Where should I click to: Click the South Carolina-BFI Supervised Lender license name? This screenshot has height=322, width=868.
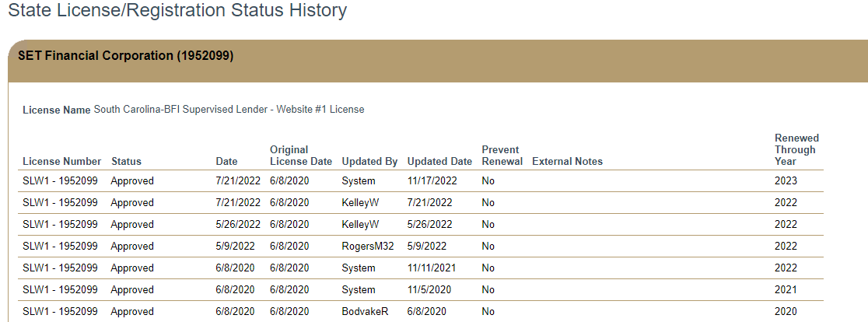(x=229, y=110)
